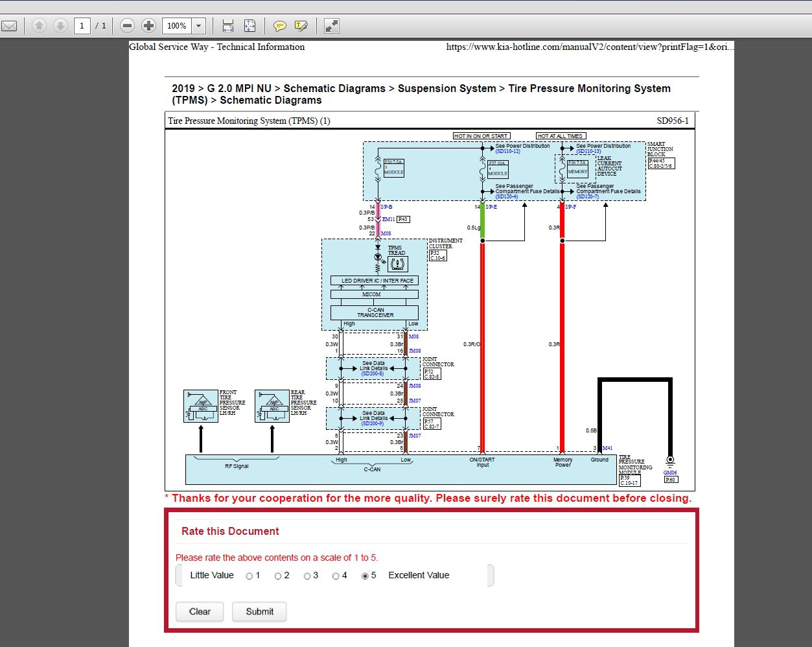The image size is (812, 647).
Task: Go to previous page arrow
Action: click(39, 26)
